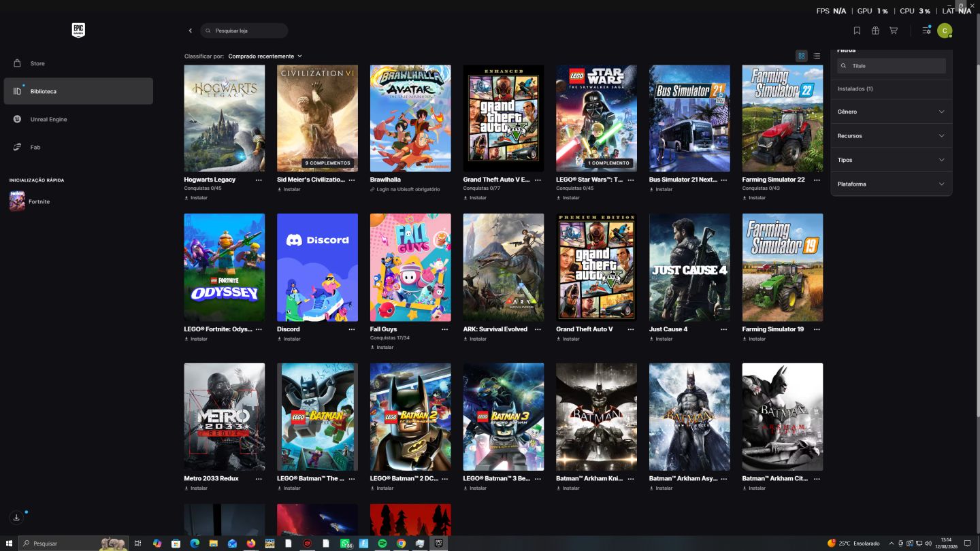Switch to grid view

802,56
